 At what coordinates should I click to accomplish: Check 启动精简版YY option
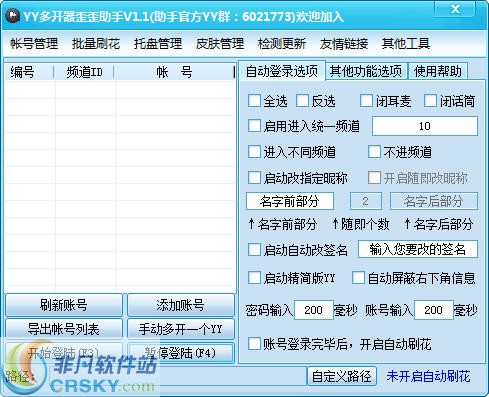254,278
